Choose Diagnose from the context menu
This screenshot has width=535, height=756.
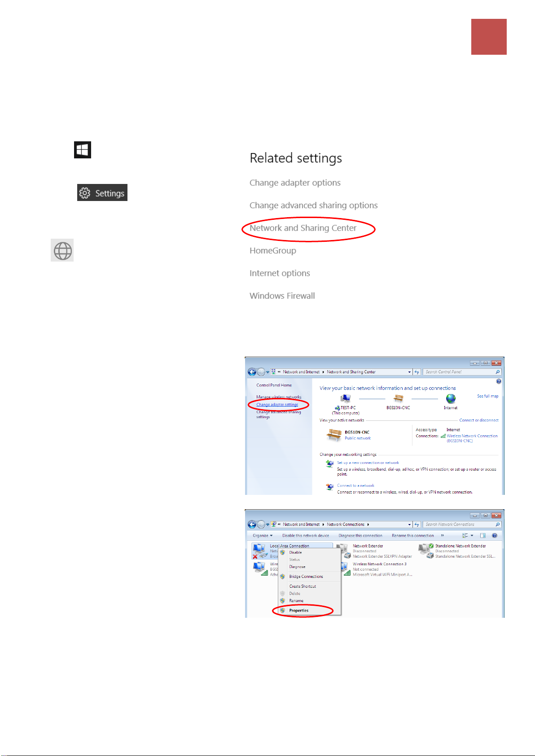309,567
